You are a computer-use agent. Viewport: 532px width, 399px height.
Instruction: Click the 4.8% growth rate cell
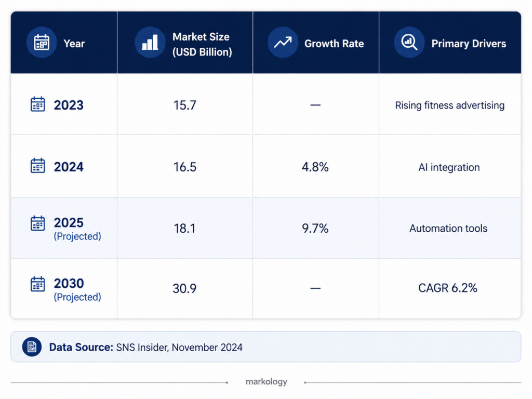(x=315, y=167)
